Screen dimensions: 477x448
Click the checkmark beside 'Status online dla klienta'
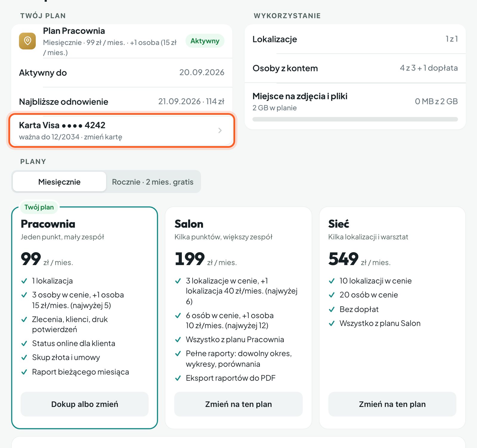pos(24,344)
